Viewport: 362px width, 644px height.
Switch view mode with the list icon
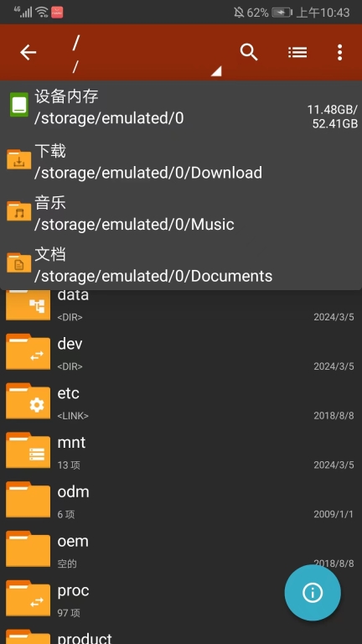coord(297,52)
